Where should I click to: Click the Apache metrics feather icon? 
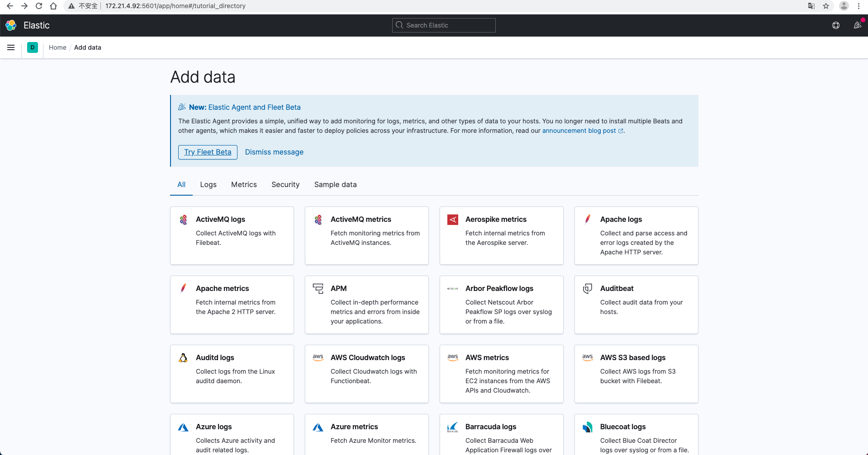click(183, 289)
